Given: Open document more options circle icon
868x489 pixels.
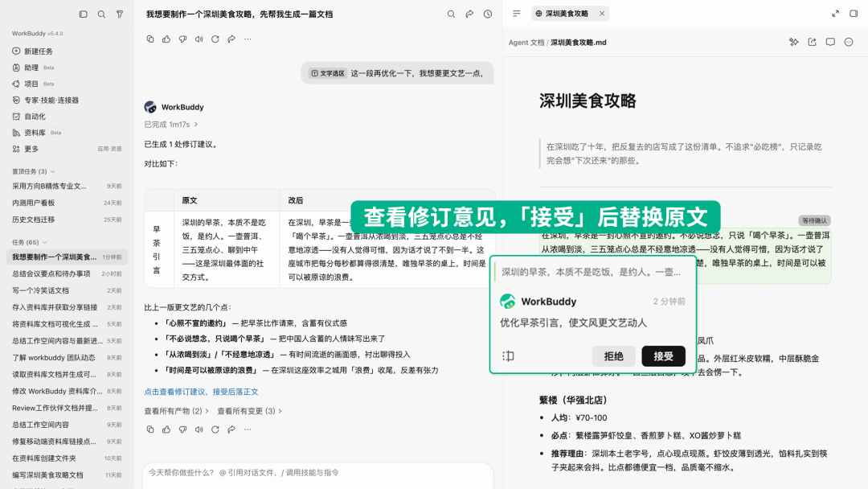Looking at the screenshot, I should 849,42.
